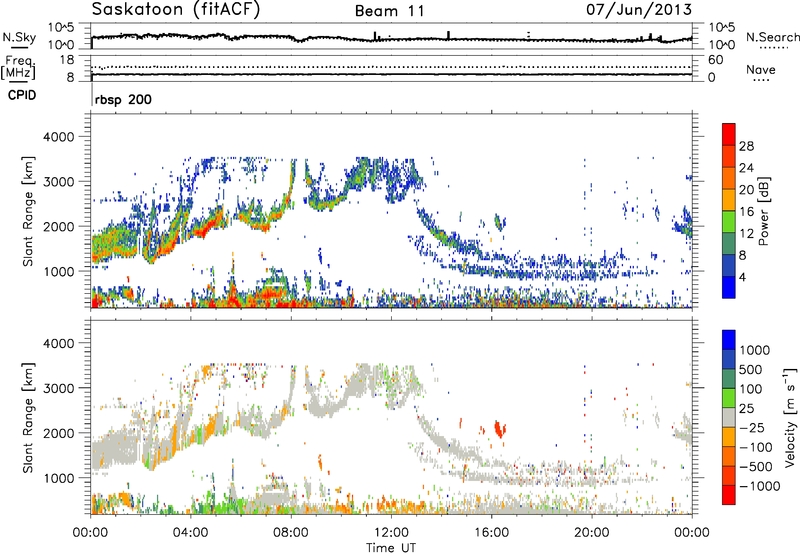
Task: Click the 'Power [dB]' color bar title
Action: coord(763,211)
